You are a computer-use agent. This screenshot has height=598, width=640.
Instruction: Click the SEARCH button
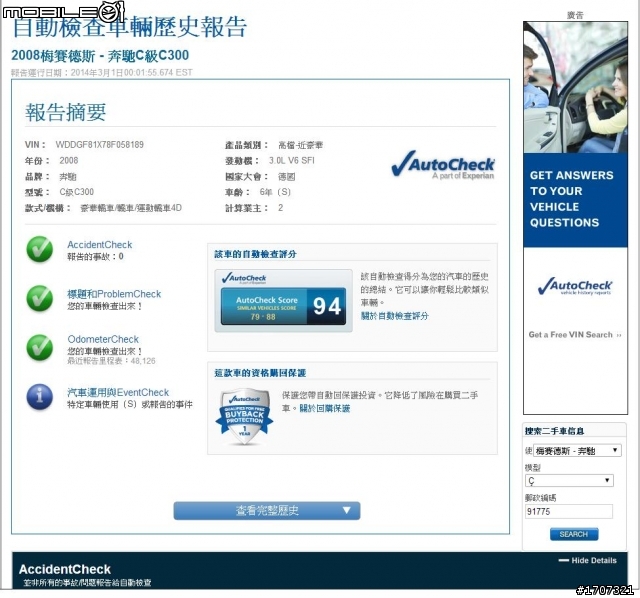(574, 534)
